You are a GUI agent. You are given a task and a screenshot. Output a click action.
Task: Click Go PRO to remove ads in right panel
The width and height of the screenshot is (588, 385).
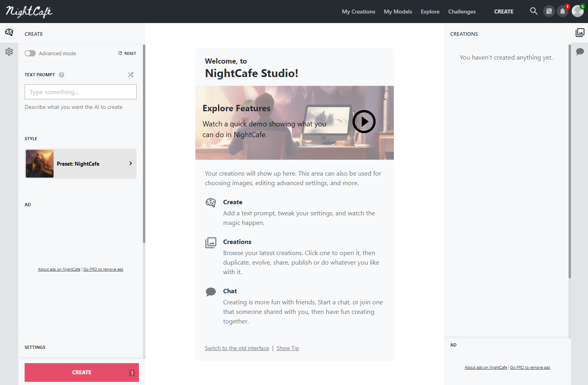[x=530, y=368]
